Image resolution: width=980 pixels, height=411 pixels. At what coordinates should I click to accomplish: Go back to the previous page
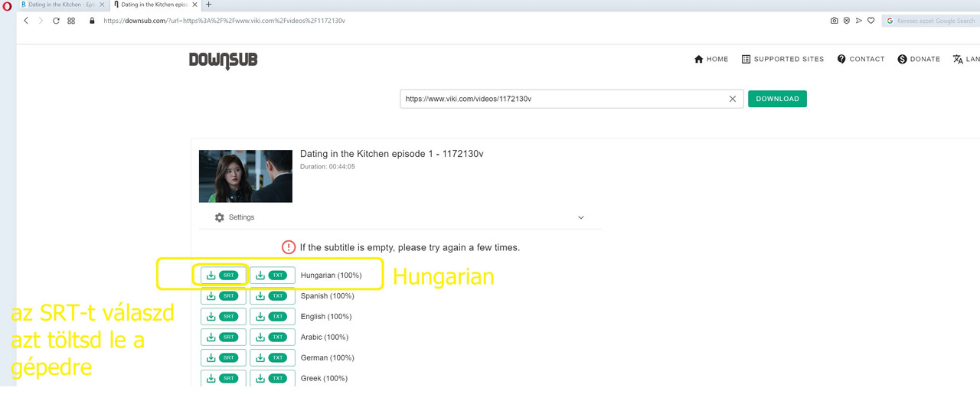[26, 21]
